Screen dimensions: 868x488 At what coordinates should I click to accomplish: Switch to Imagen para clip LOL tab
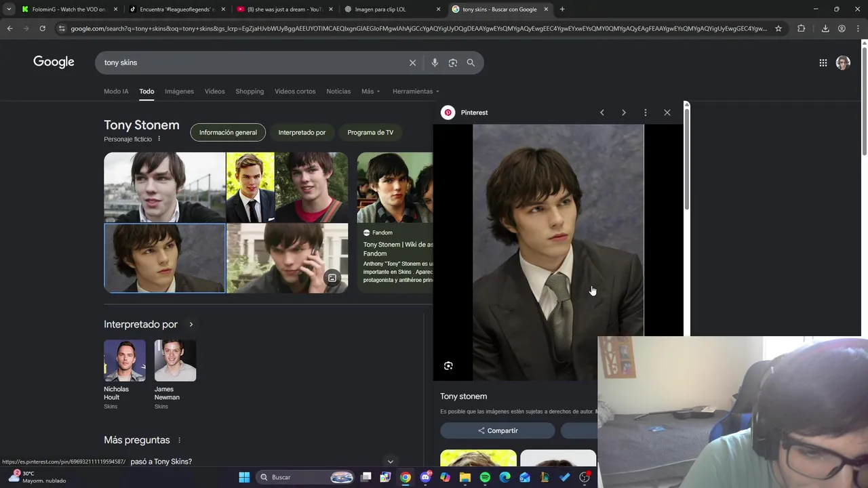392,9
